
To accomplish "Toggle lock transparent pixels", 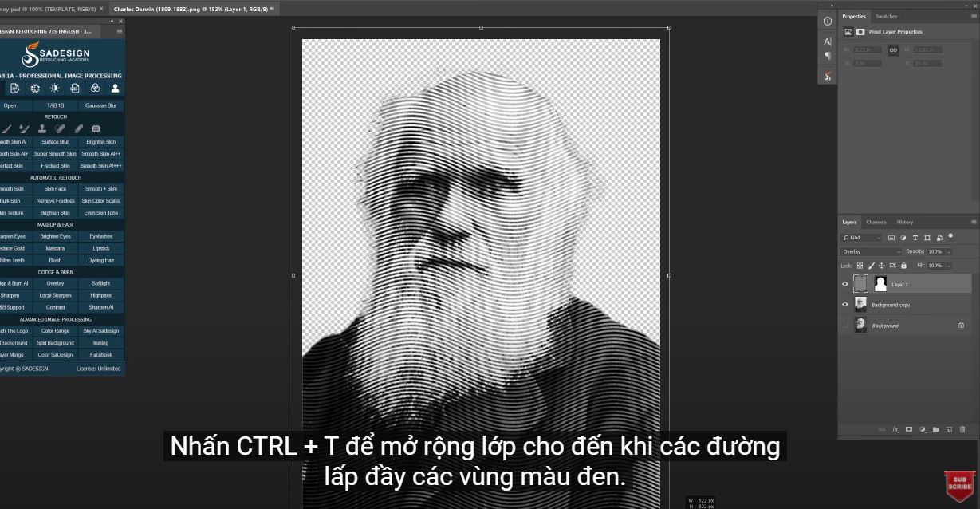I will click(x=860, y=266).
